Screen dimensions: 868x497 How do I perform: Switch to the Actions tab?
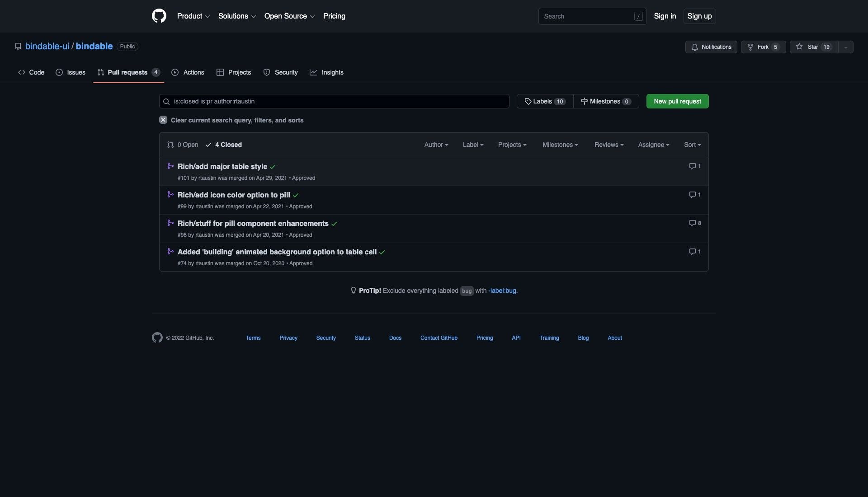(188, 72)
